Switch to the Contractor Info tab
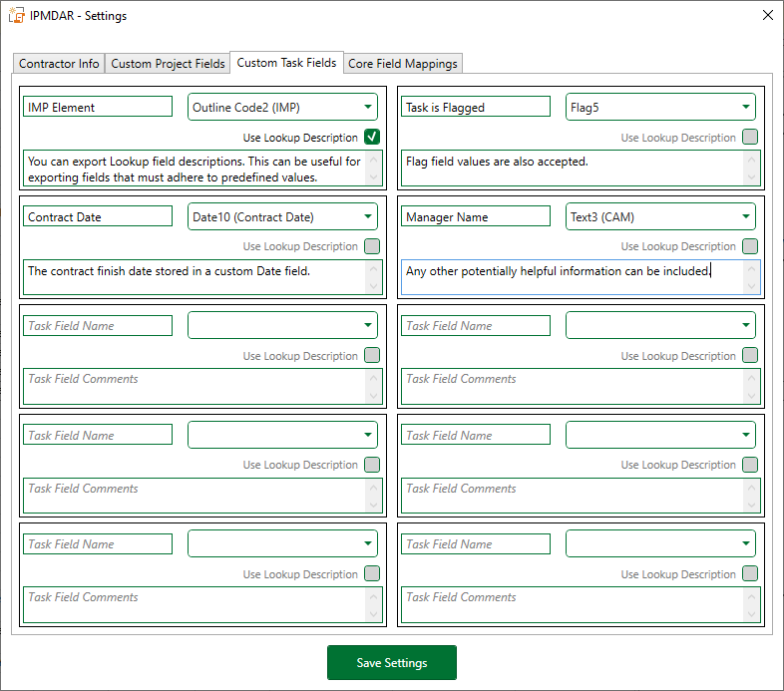784x691 pixels. 60,64
